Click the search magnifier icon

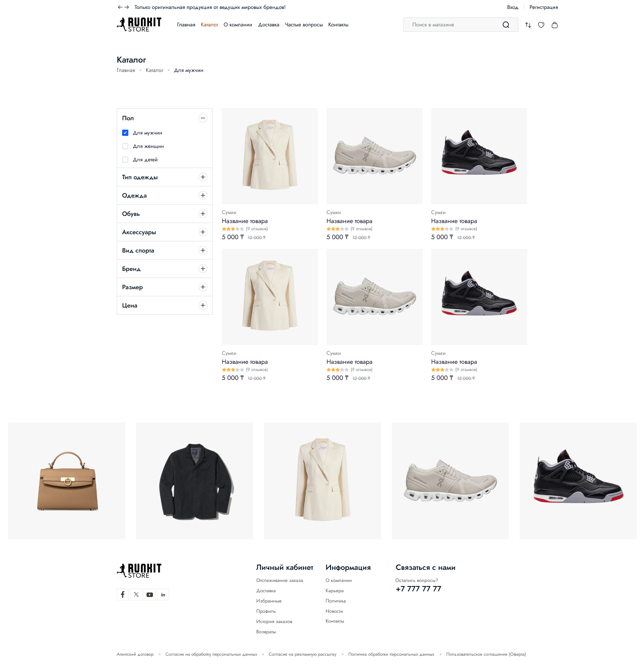[506, 25]
